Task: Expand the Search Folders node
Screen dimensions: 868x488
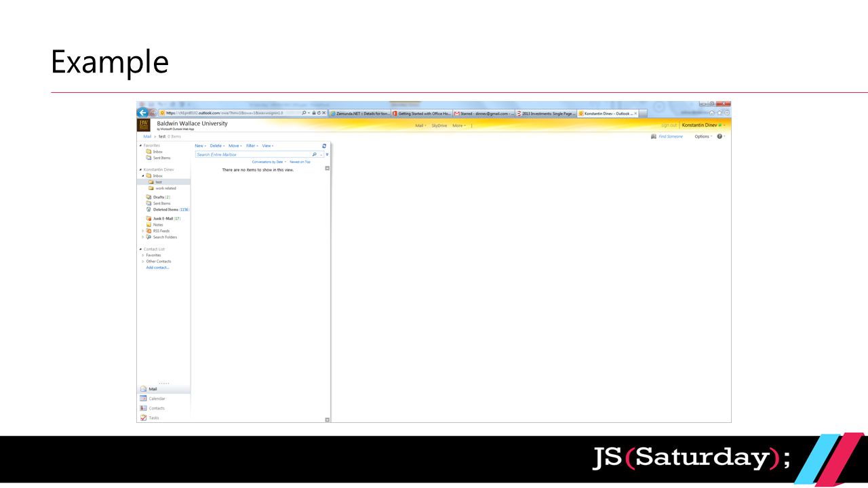Action: click(x=143, y=237)
